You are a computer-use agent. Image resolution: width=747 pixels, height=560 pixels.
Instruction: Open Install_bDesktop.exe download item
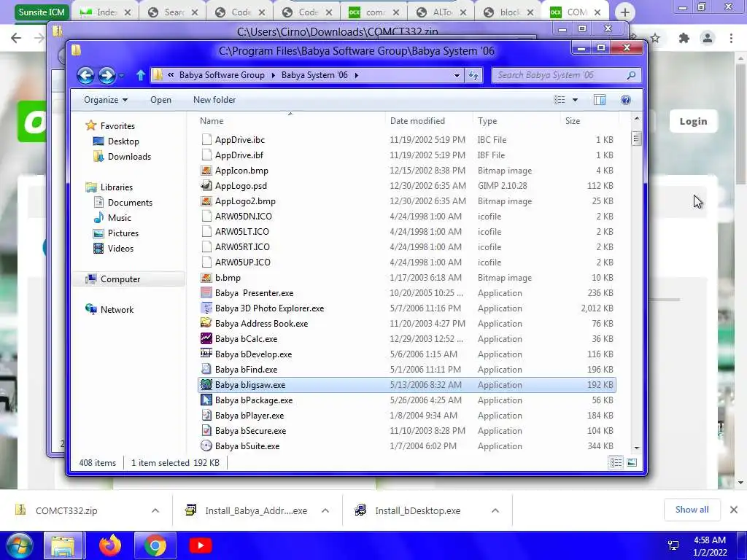click(417, 510)
